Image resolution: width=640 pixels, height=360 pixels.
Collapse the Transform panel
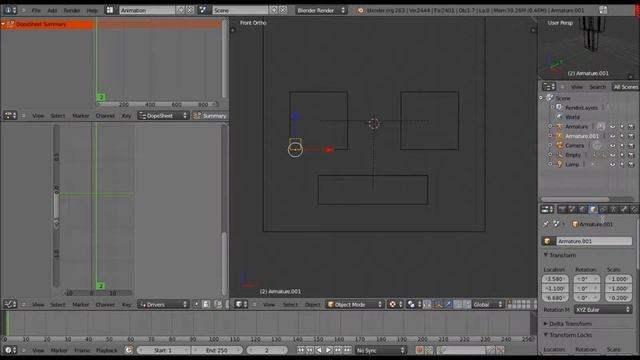pyautogui.click(x=560, y=255)
